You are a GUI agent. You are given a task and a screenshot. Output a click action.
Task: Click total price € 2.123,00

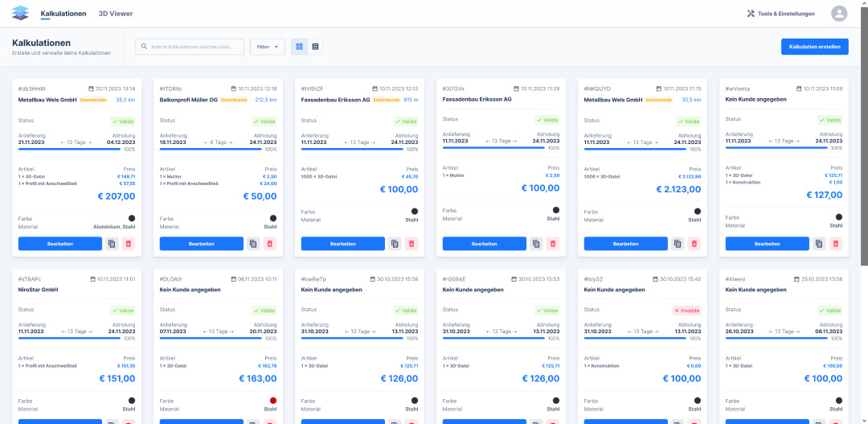tap(678, 189)
